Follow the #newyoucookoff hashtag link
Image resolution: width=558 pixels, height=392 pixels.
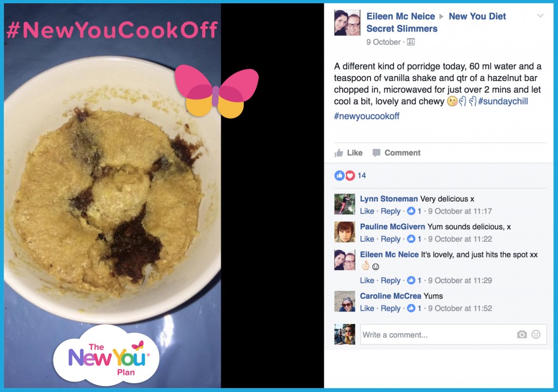(x=367, y=117)
